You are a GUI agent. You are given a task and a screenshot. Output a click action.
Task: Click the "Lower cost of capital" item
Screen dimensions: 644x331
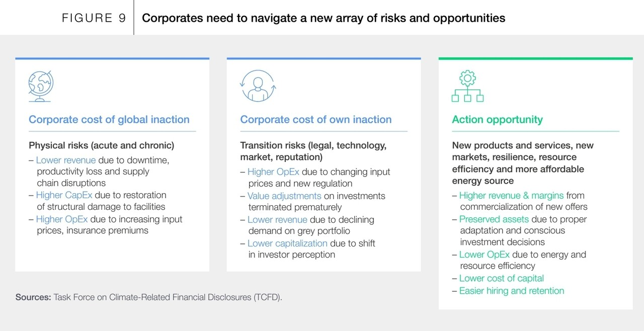[x=501, y=279]
